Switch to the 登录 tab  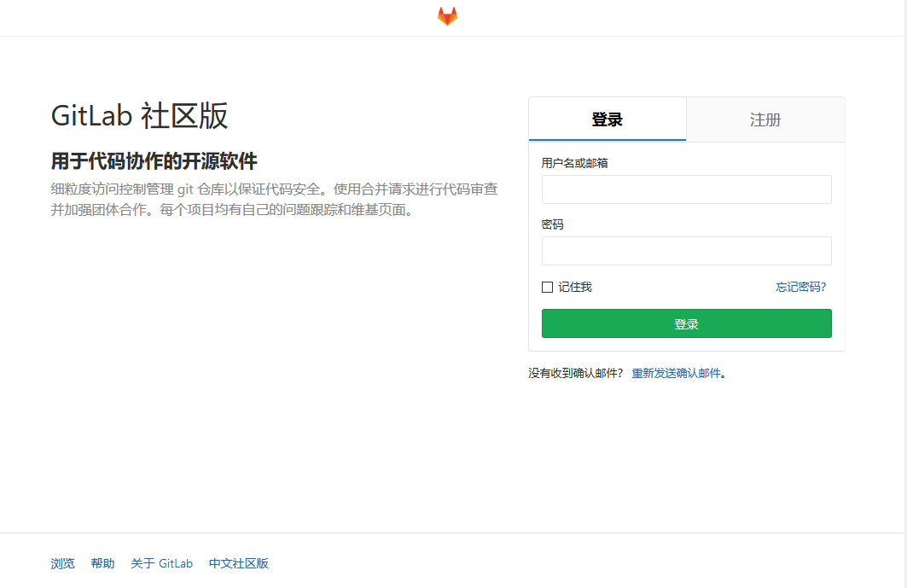[x=608, y=119]
